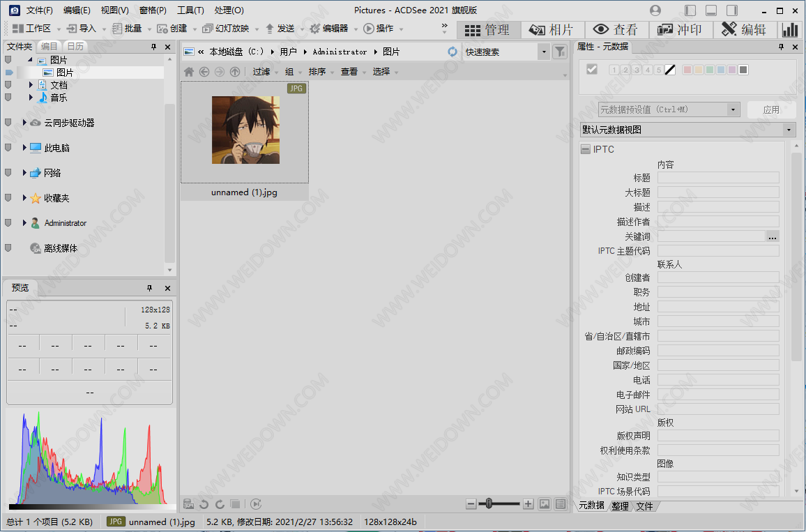Screen dimensions: 806x532
Task: Set rating 5 in the properties panel
Action: pyautogui.click(x=658, y=70)
